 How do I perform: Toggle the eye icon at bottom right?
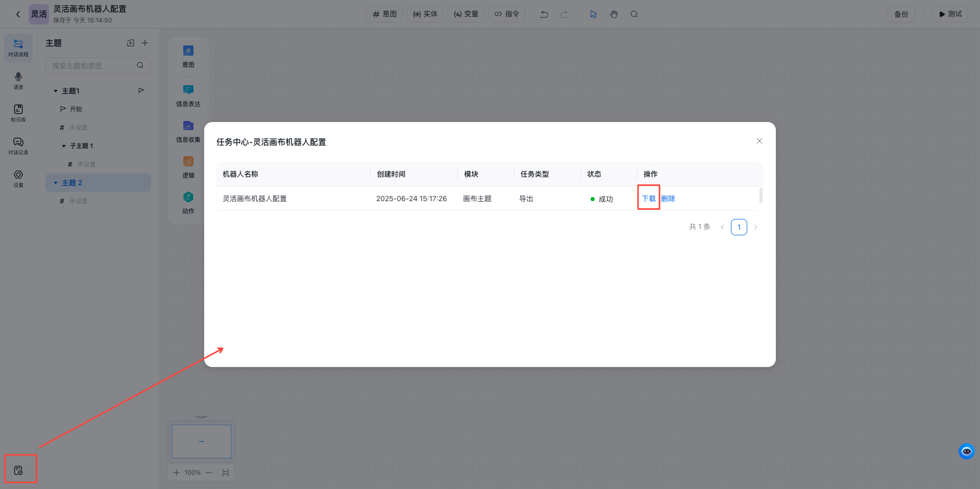click(966, 451)
